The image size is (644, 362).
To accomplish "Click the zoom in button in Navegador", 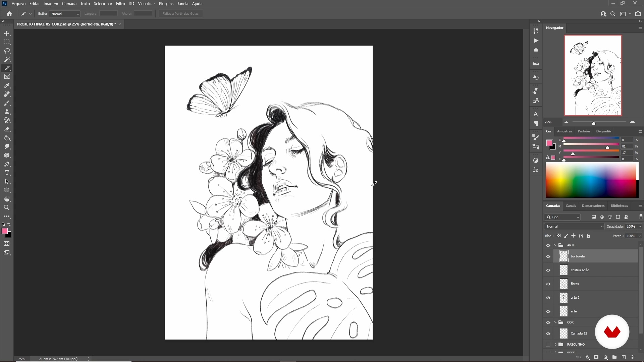I will (x=633, y=122).
